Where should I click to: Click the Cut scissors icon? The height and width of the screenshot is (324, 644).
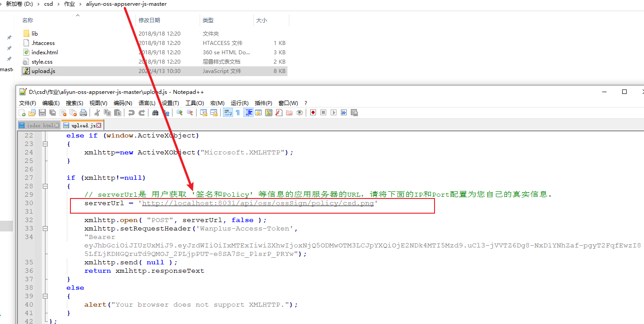point(97,113)
